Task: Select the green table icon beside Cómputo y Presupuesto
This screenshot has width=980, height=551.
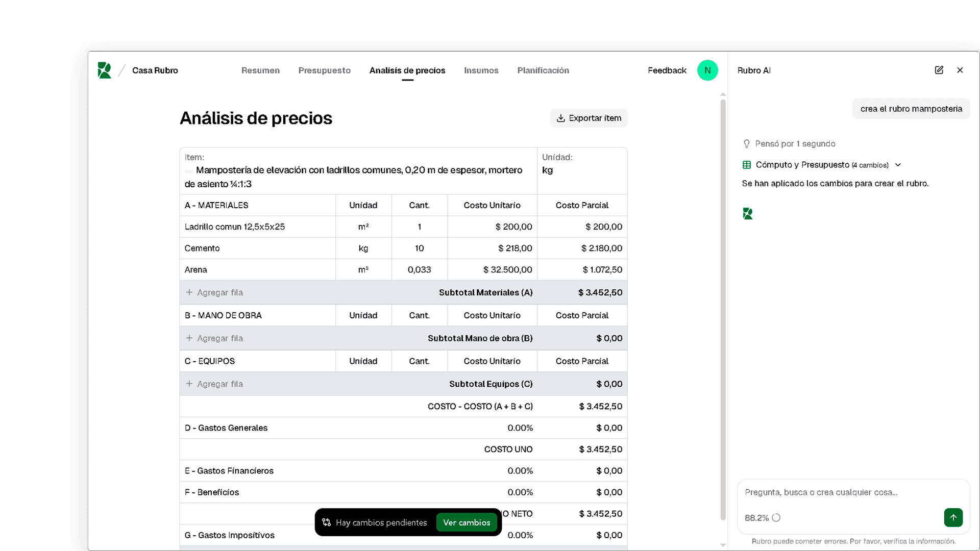Action: click(747, 165)
